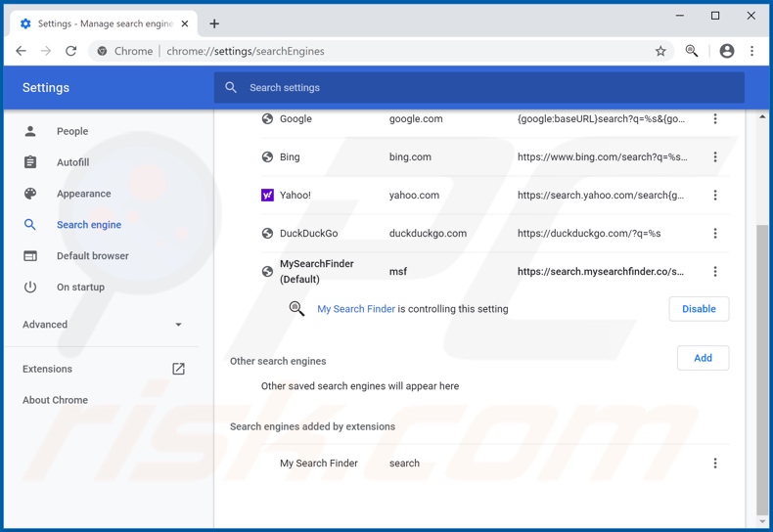Close the Settings tab
This screenshot has height=532, width=773.
click(184, 23)
